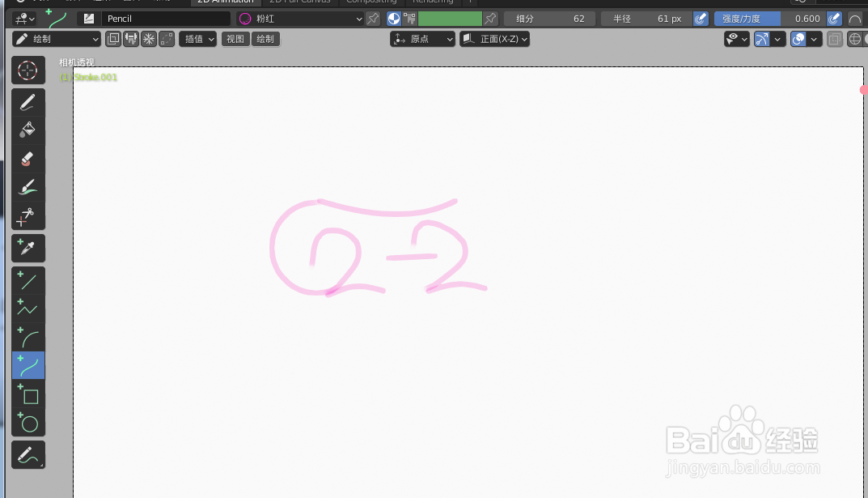
Task: Toggle pressure sensitivity for strength
Action: (836, 18)
